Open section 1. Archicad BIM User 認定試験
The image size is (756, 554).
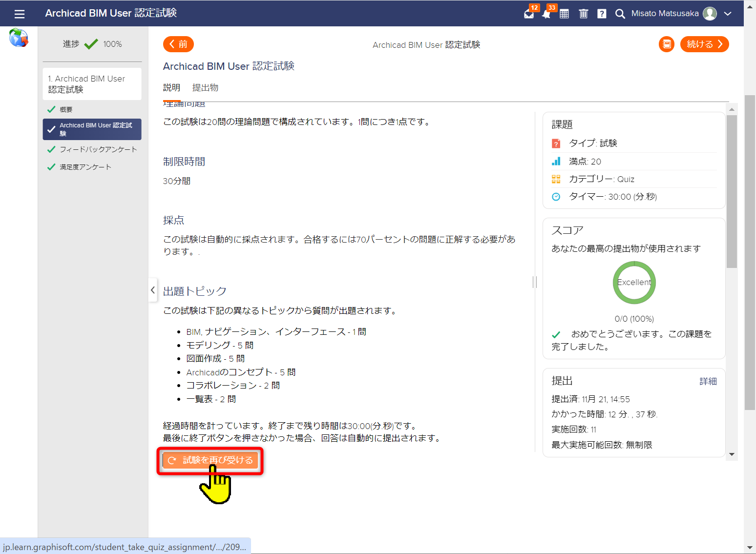point(92,84)
